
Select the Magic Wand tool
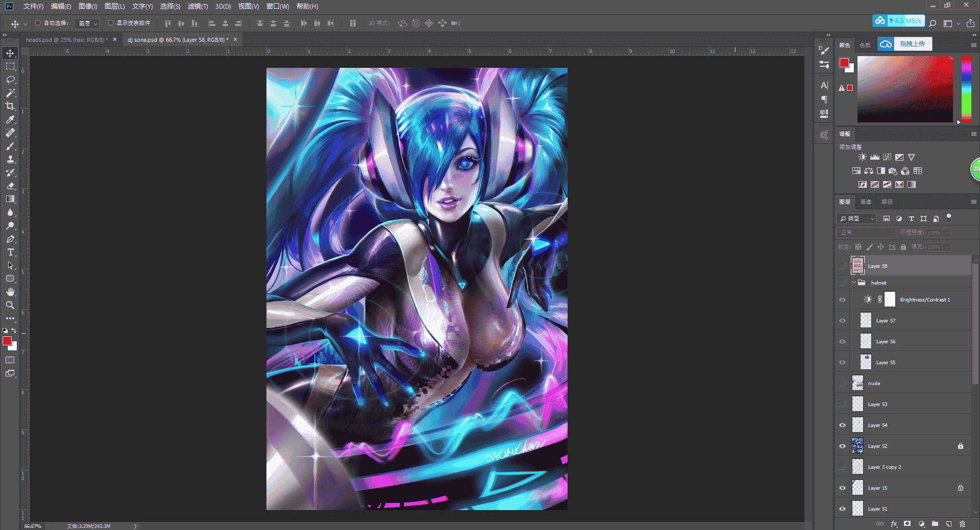[x=10, y=93]
